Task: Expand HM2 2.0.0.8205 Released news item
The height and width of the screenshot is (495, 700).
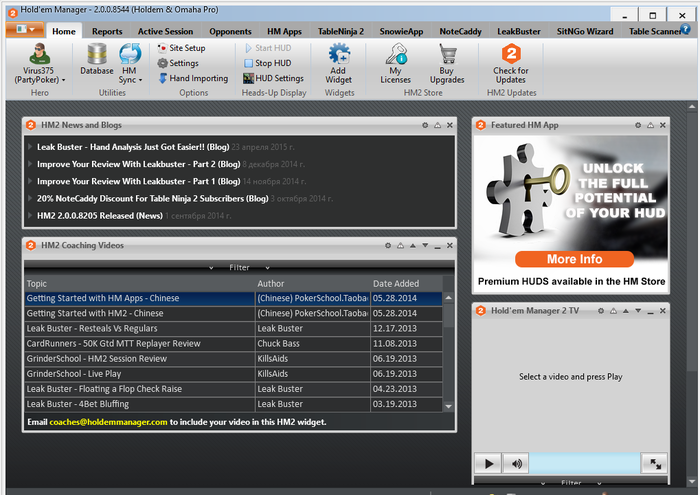Action: (30, 215)
